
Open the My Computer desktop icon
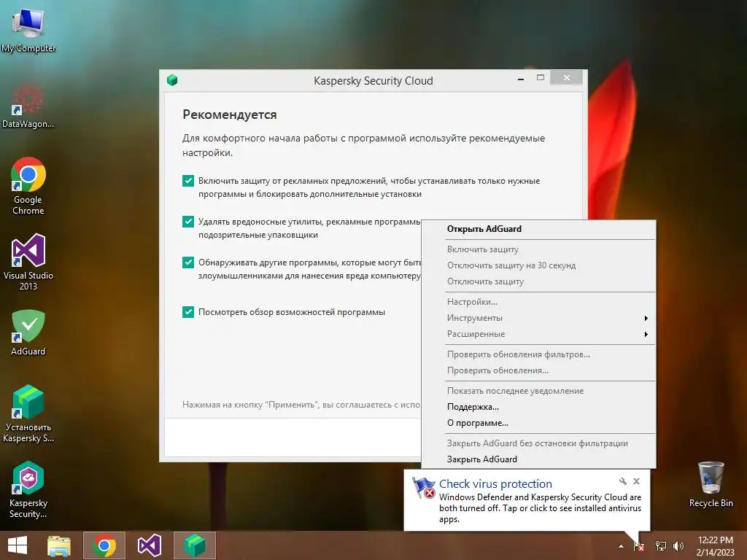[28, 29]
